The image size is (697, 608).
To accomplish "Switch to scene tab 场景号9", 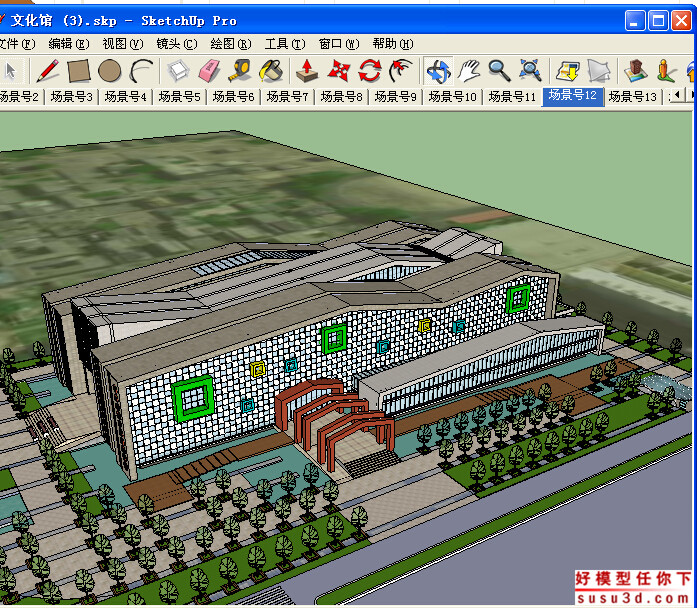I will [x=396, y=96].
